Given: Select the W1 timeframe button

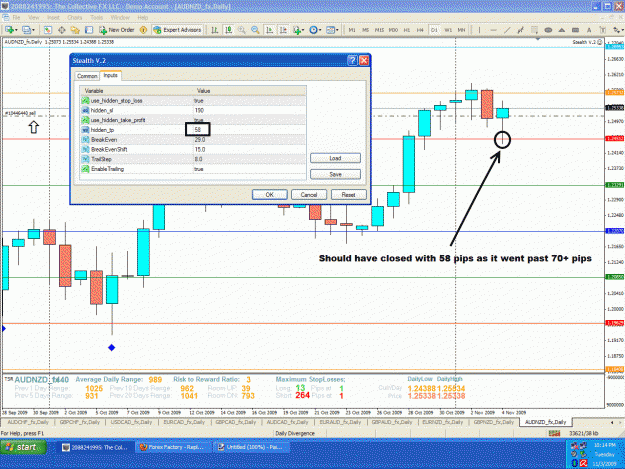Looking at the screenshot, I should pos(448,30).
